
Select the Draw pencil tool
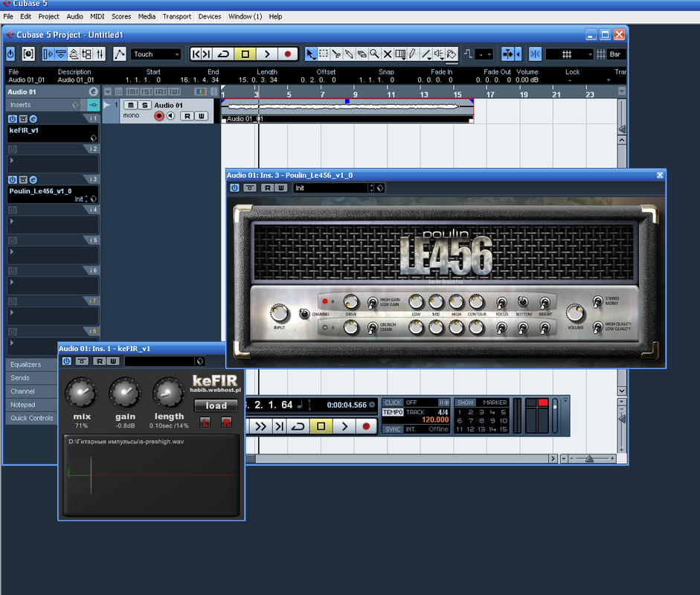tap(413, 54)
